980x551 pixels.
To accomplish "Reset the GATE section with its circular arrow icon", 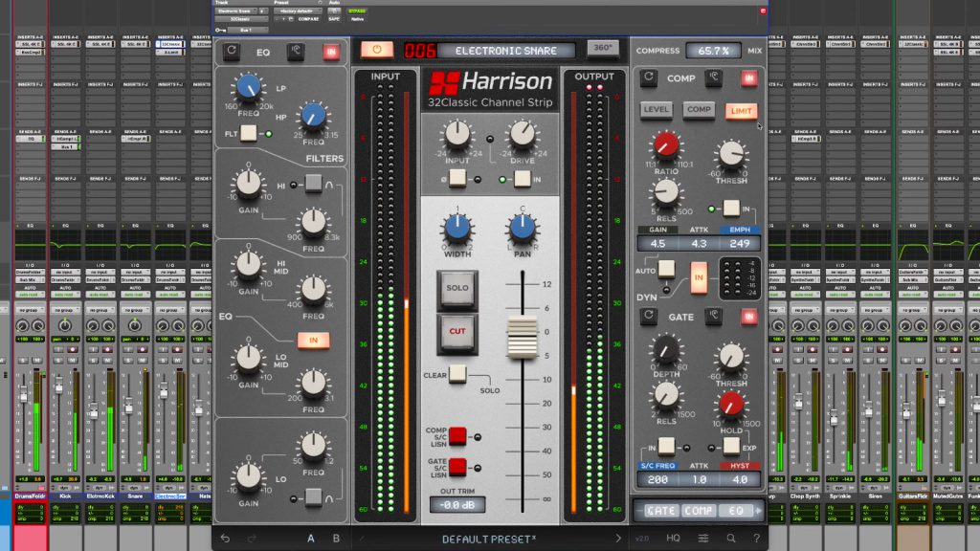I will [x=649, y=317].
